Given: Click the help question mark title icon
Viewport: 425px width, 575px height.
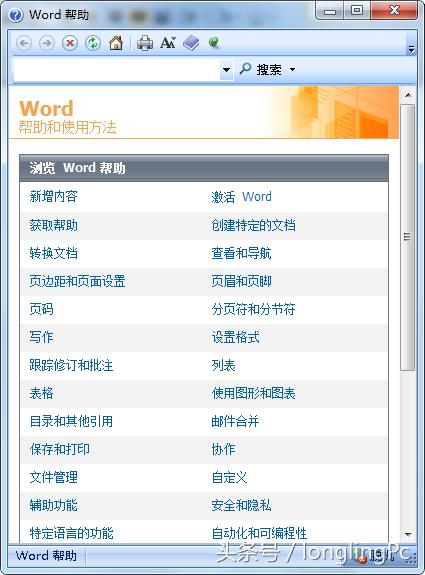Looking at the screenshot, I should (x=15, y=16).
